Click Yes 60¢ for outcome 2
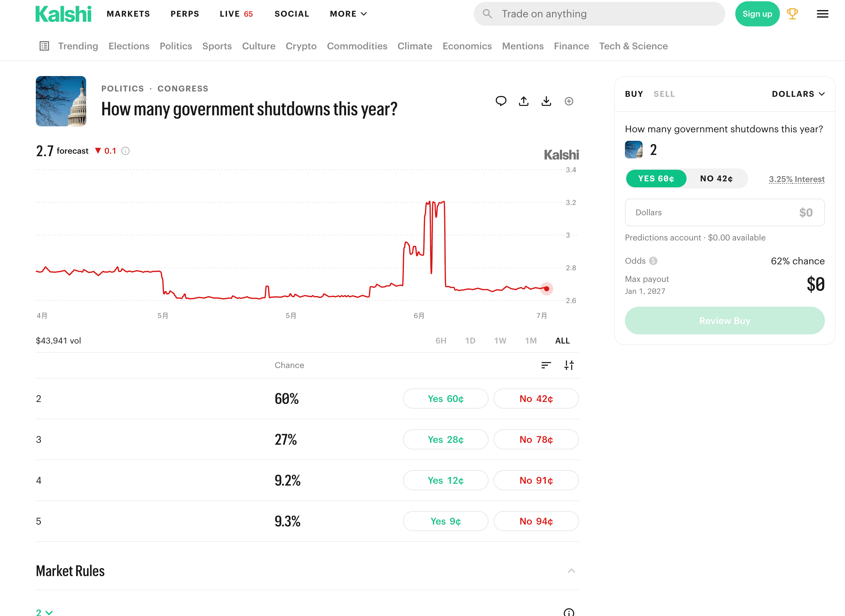This screenshot has height=616, width=845. coord(446,399)
